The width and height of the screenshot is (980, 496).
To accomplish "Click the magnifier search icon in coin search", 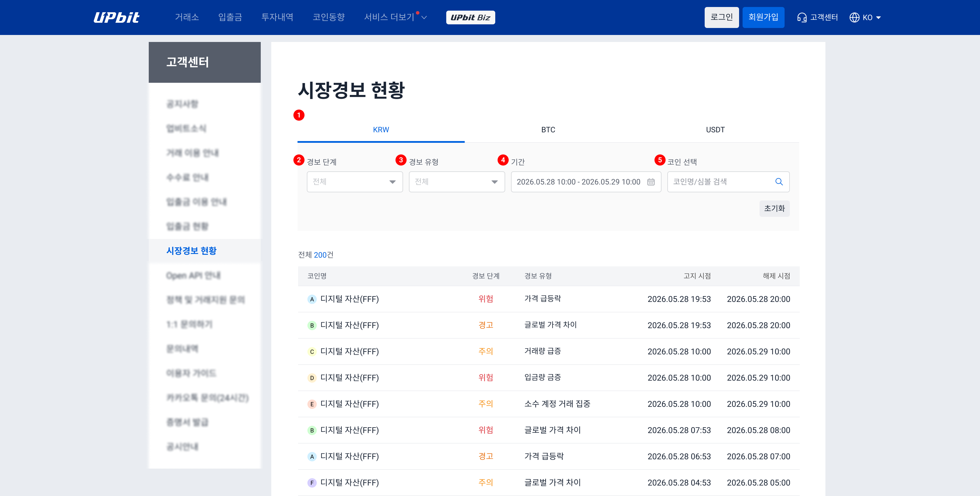I will 779,182.
